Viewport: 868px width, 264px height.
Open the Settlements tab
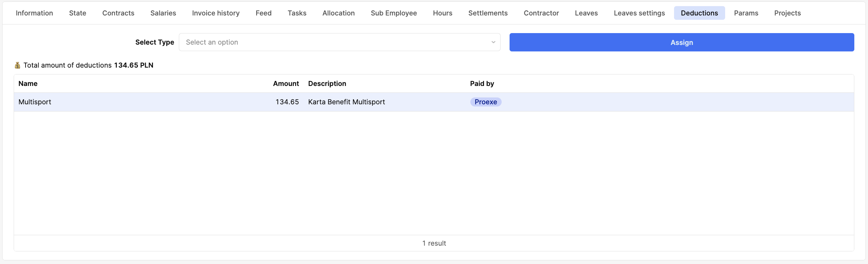pyautogui.click(x=488, y=13)
